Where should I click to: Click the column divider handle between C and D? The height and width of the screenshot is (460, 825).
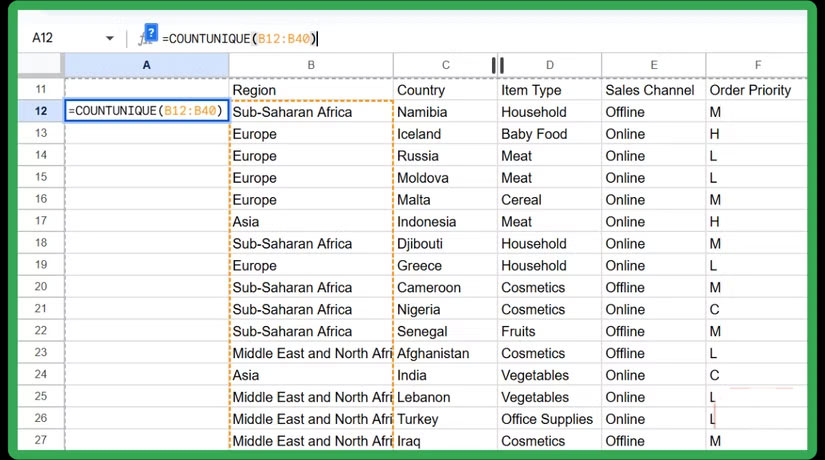tap(497, 65)
